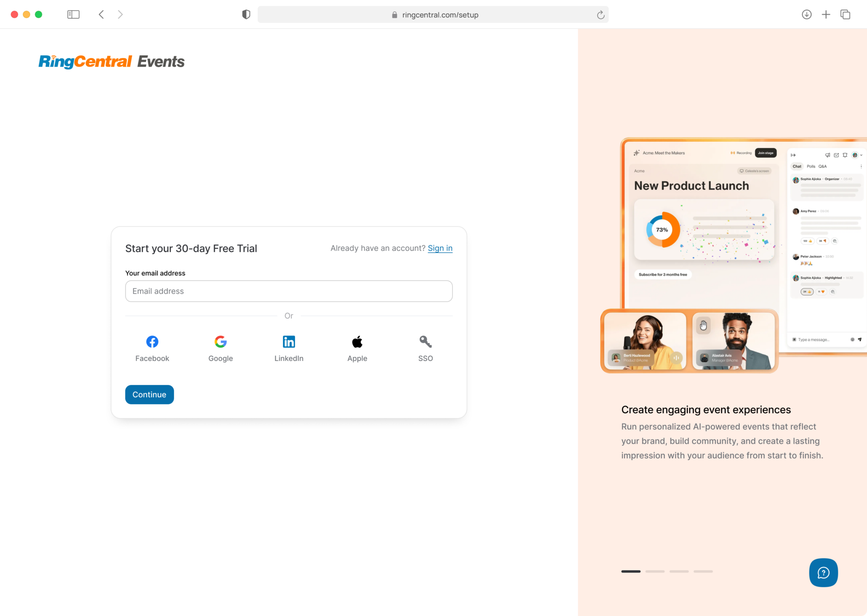867x616 pixels.
Task: Open Safari downloads list
Action: pyautogui.click(x=806, y=14)
